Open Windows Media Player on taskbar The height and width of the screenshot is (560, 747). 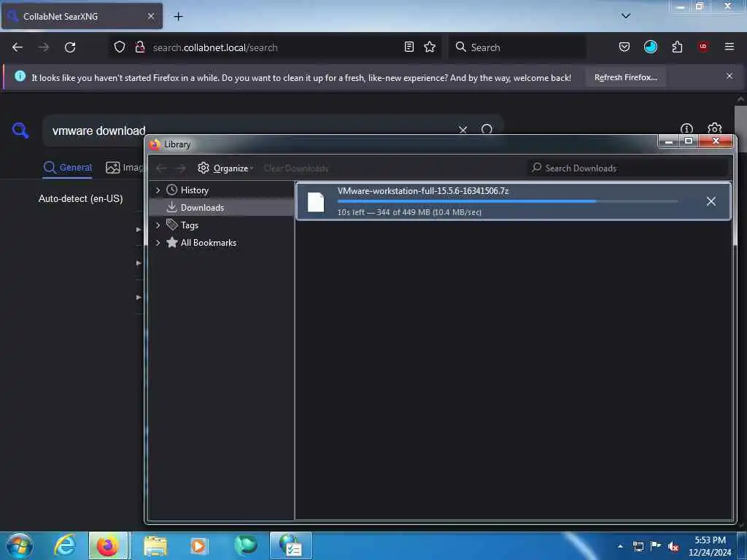click(x=198, y=545)
